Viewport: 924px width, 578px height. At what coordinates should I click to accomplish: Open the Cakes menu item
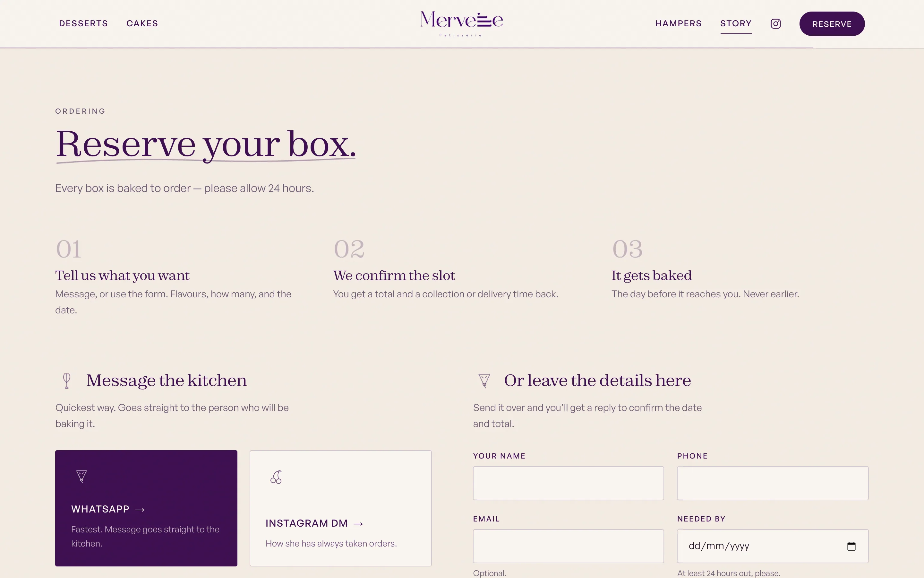(142, 23)
